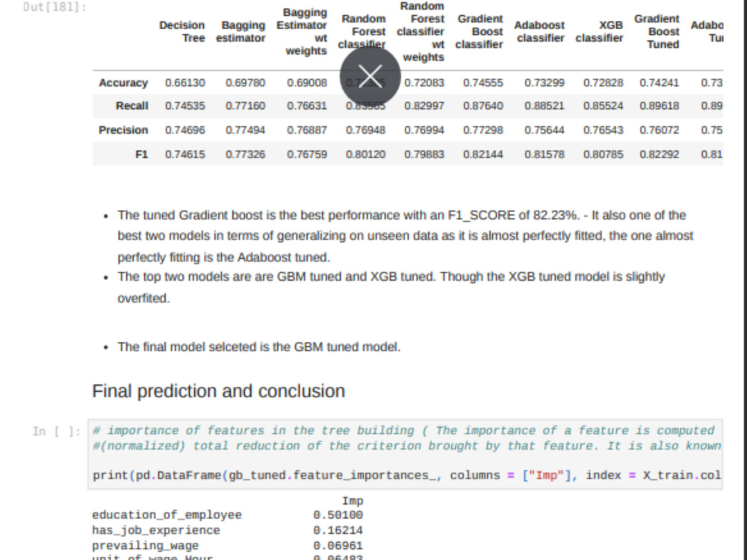Click Adaboost accuracy value 0.73299
The image size is (747, 560).
click(x=545, y=83)
